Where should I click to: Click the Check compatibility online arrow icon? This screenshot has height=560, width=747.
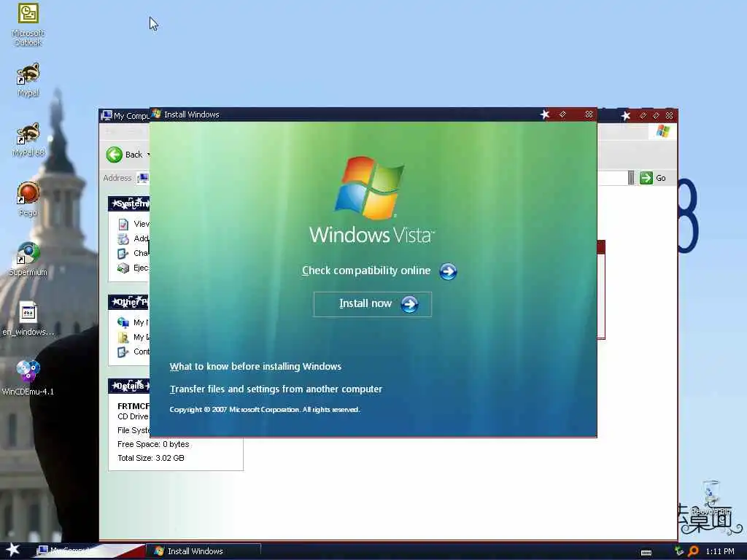(x=448, y=271)
